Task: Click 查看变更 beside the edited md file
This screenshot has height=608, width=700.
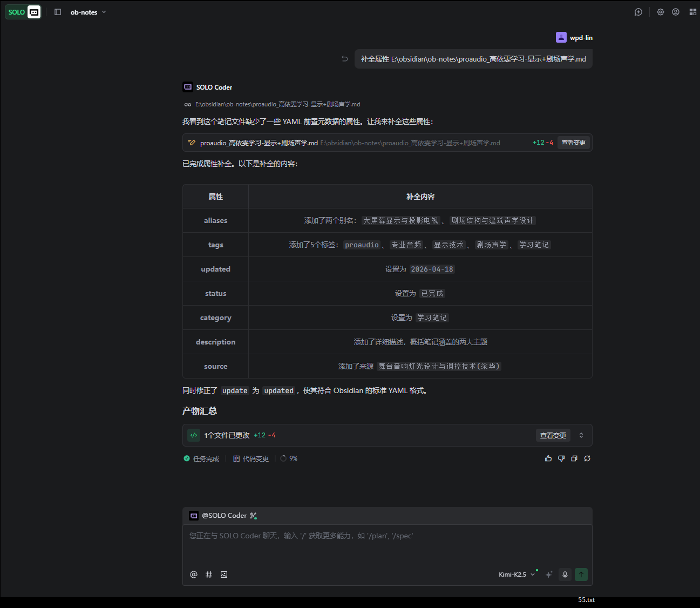Action: click(x=573, y=143)
